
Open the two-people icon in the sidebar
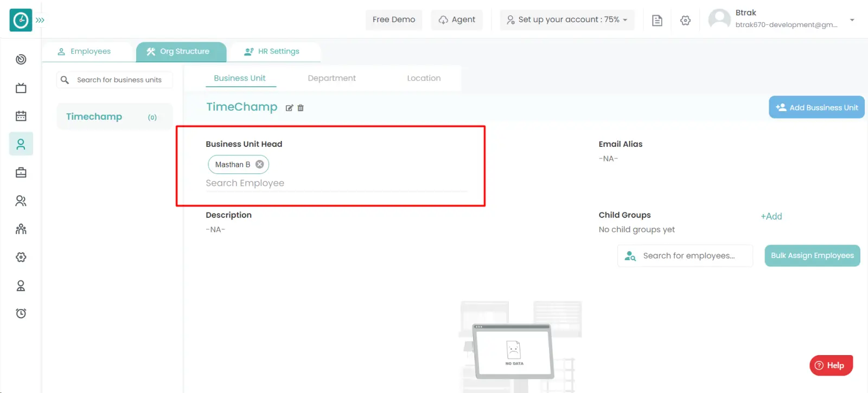[x=21, y=201]
